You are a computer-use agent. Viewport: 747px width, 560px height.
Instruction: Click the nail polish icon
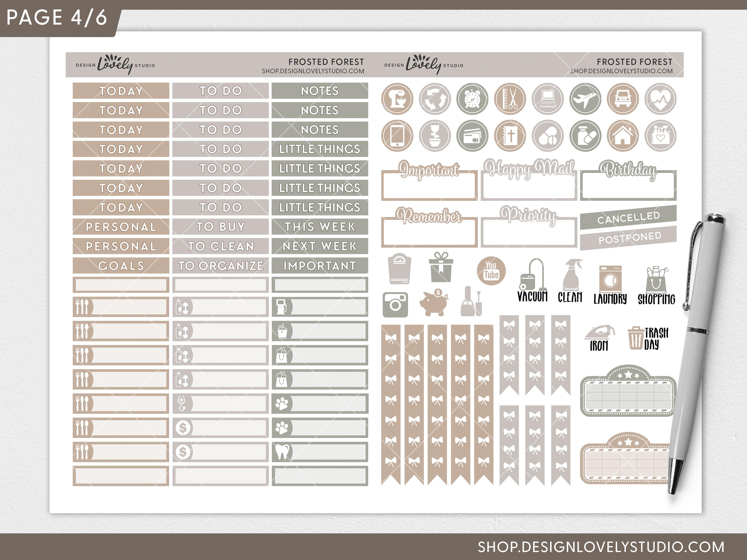tap(471, 301)
